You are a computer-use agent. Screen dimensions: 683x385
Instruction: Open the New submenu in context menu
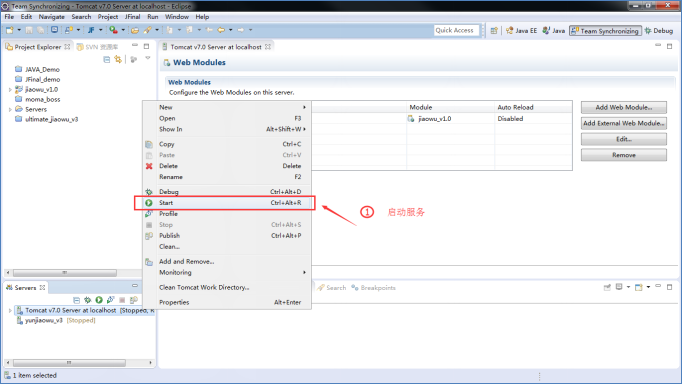coord(227,107)
